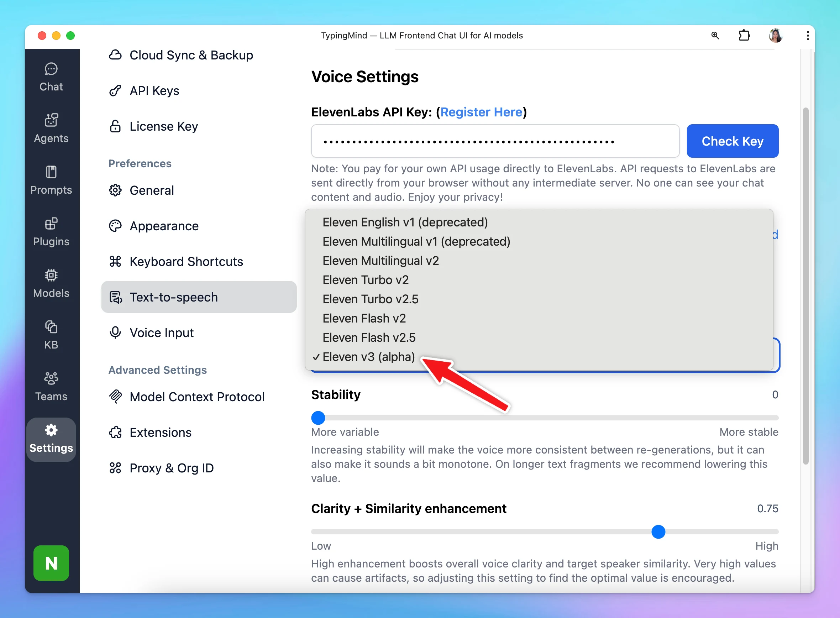Click the Text-to-speech speaker icon

coord(115,297)
